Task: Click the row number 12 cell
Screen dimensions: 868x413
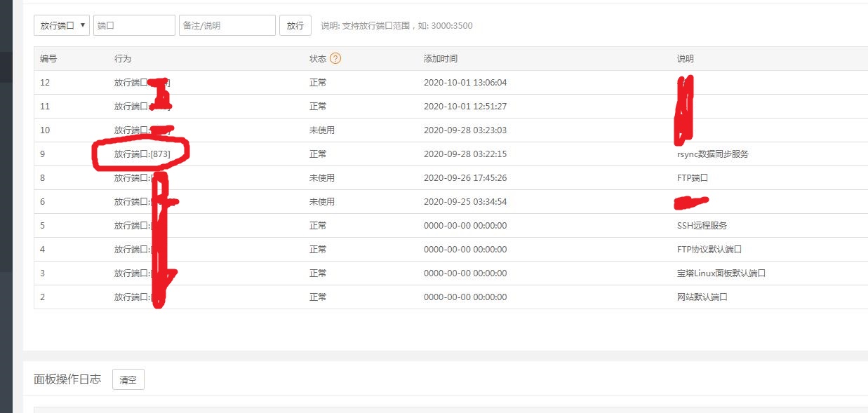Action: pos(45,82)
